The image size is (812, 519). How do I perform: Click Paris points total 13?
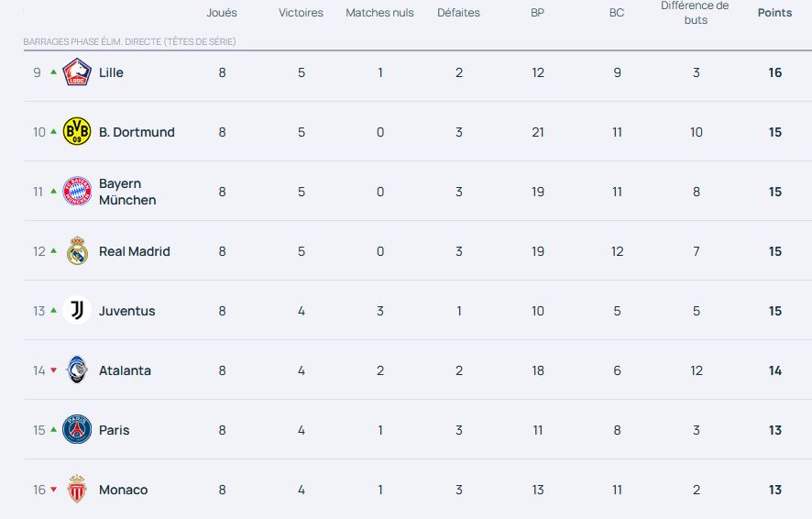774,430
